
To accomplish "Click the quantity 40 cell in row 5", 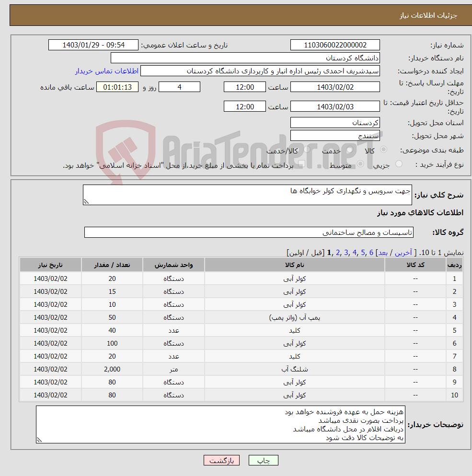I will pos(112,331).
